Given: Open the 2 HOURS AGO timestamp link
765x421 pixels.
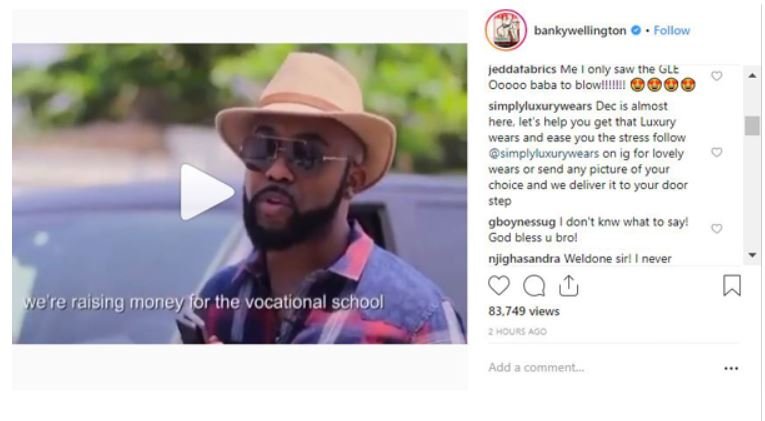Looking at the screenshot, I should coord(517,332).
